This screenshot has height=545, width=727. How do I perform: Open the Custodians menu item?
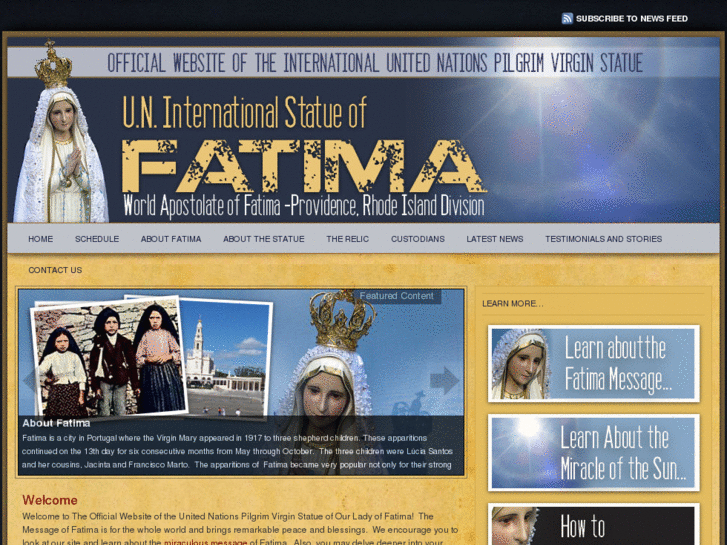click(x=418, y=239)
